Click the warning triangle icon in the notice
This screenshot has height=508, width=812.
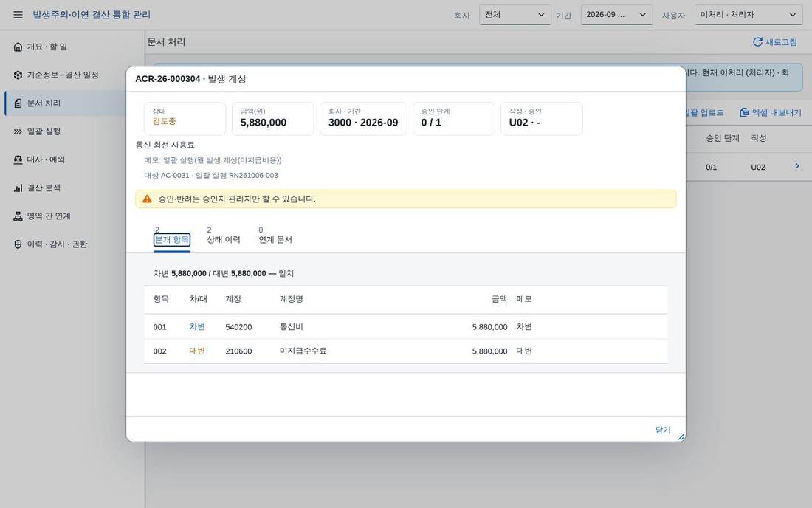tap(147, 199)
